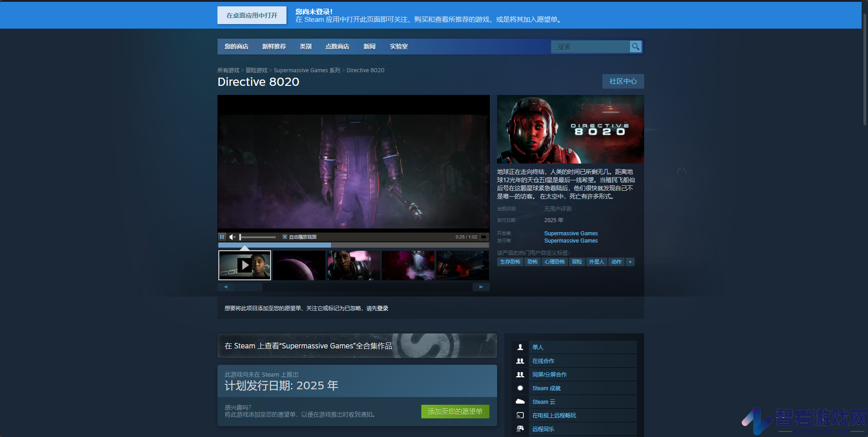Click the online co-op feature icon
868x437 pixels.
point(520,361)
